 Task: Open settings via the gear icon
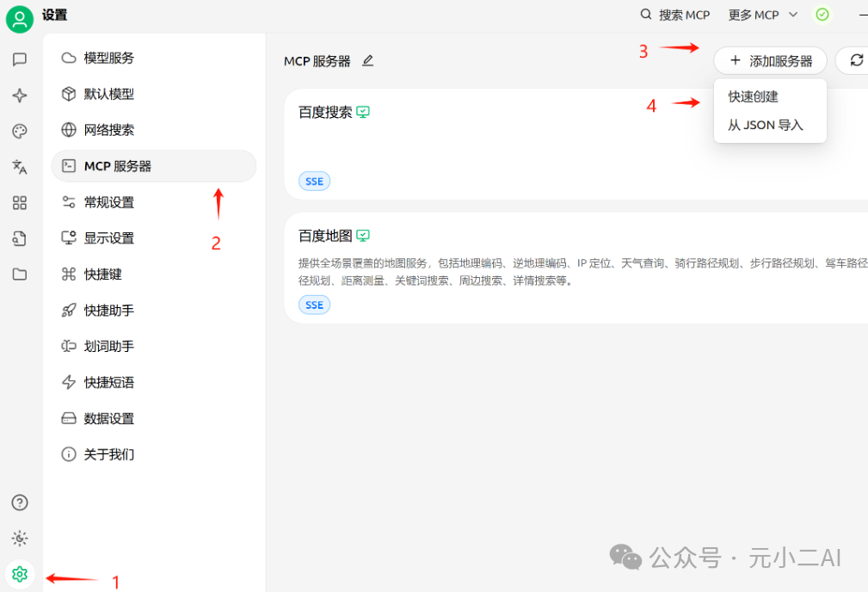click(20, 574)
